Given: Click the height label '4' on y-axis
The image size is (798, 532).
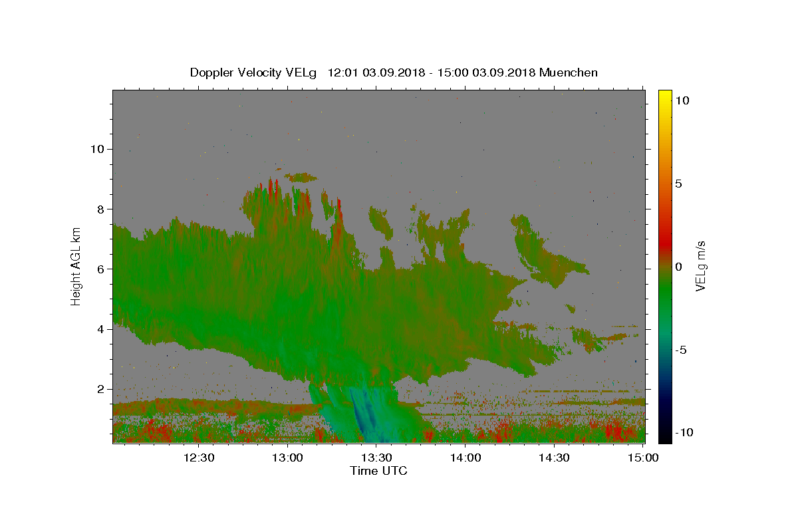Looking at the screenshot, I should pyautogui.click(x=100, y=329).
